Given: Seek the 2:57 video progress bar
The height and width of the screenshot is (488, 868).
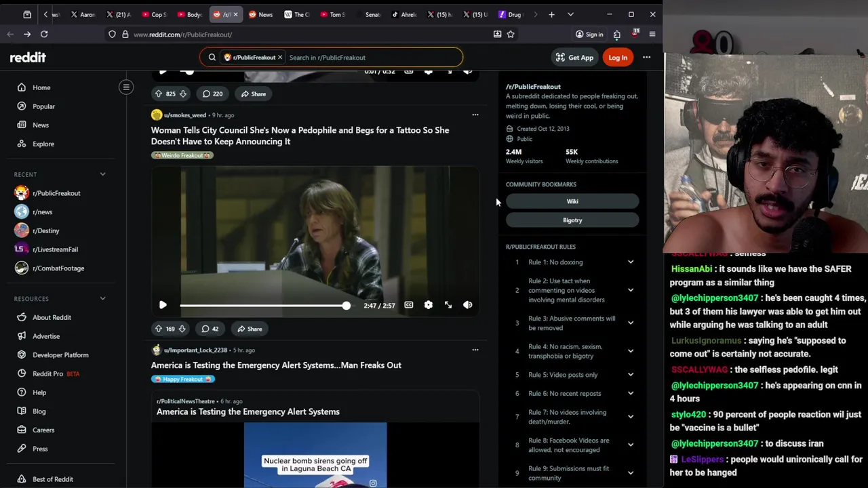Looking at the screenshot, I should [x=265, y=306].
